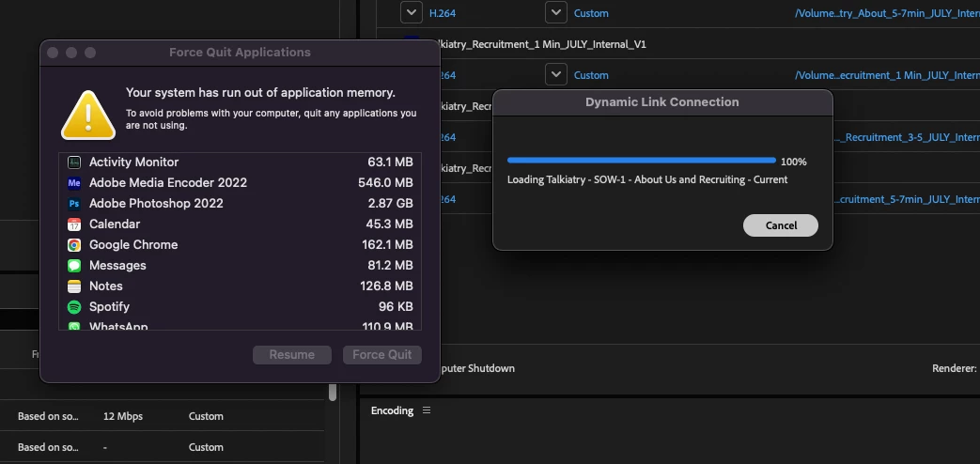This screenshot has width=980, height=464.
Task: Cancel the Dynamic Link Connection loading
Action: [x=781, y=225]
